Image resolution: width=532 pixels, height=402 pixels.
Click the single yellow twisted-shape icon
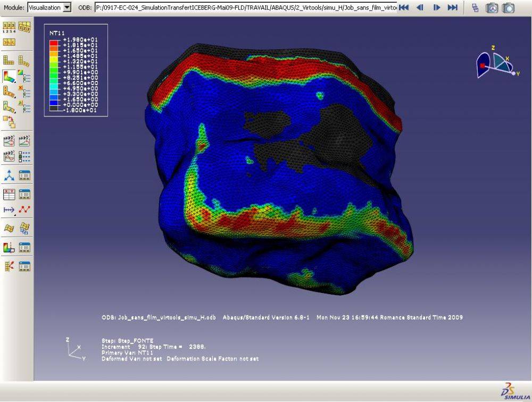9,228
